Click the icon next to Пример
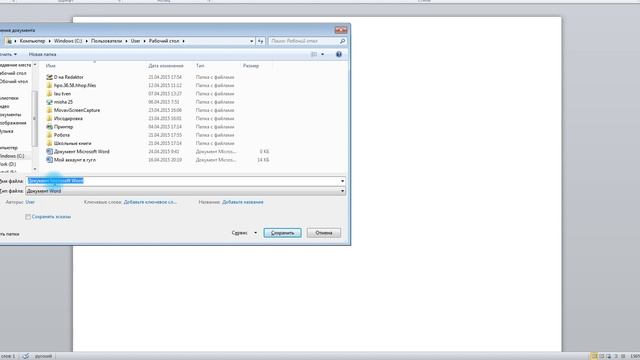The width and height of the screenshot is (640, 360). [x=49, y=127]
